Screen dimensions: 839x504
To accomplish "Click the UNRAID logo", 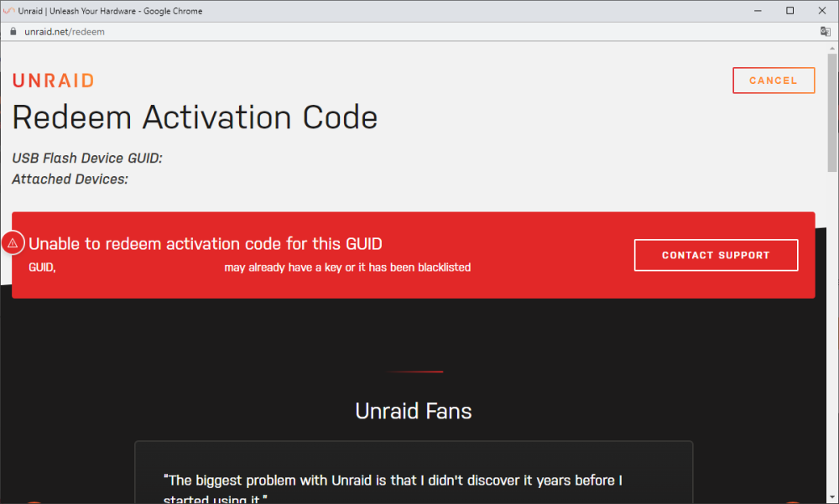I will click(x=54, y=81).
